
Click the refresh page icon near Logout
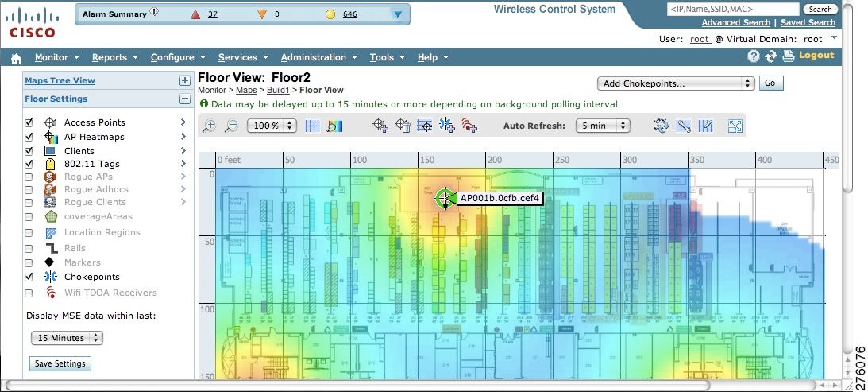coord(770,56)
